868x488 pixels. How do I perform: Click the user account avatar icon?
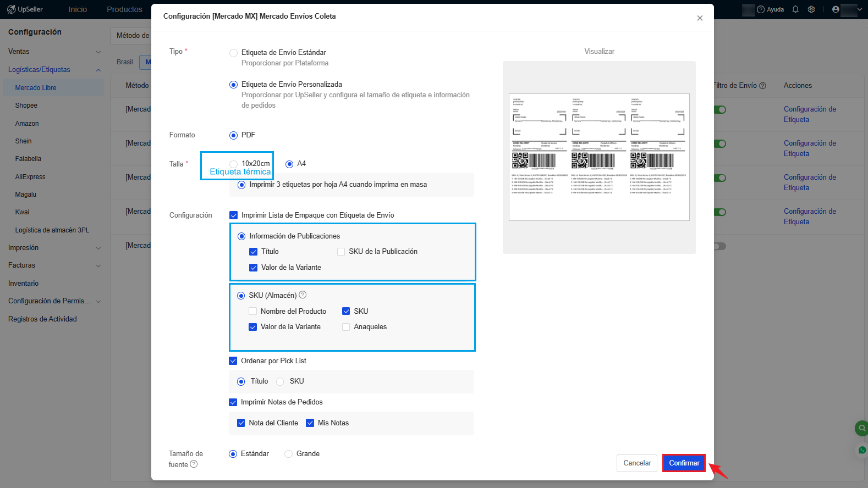(x=836, y=9)
